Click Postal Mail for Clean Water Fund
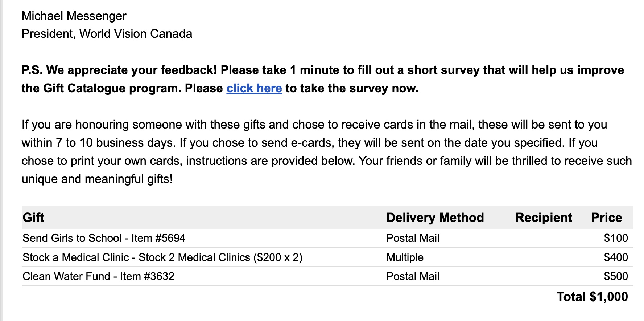Screen dimensions: 644x321 413,276
